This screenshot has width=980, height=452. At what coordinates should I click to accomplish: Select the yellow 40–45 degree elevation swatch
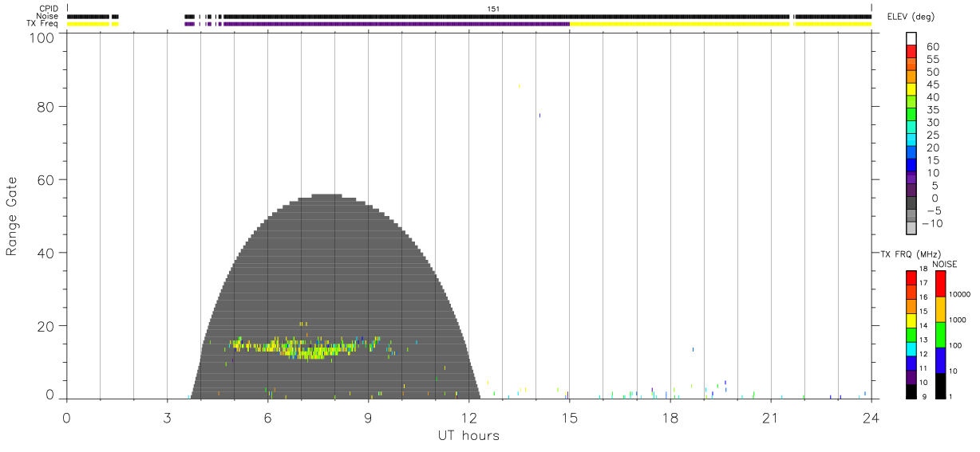[911, 90]
